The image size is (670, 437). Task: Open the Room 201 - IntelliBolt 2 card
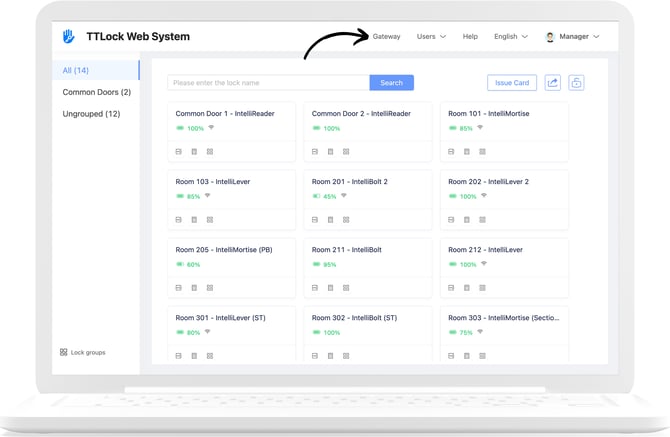click(367, 199)
